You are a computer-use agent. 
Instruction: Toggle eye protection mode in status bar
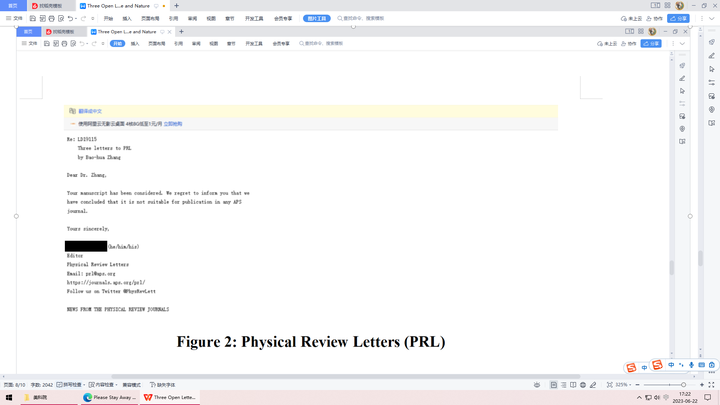pyautogui.click(x=537, y=385)
